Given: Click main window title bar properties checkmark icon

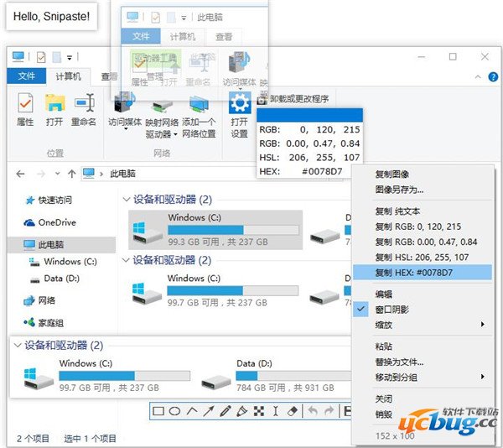Looking at the screenshot, I should [x=41, y=57].
